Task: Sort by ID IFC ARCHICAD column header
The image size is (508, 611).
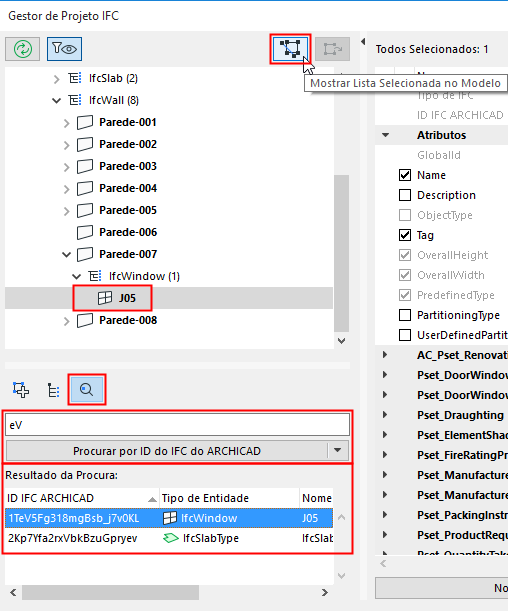Action: click(x=82, y=498)
